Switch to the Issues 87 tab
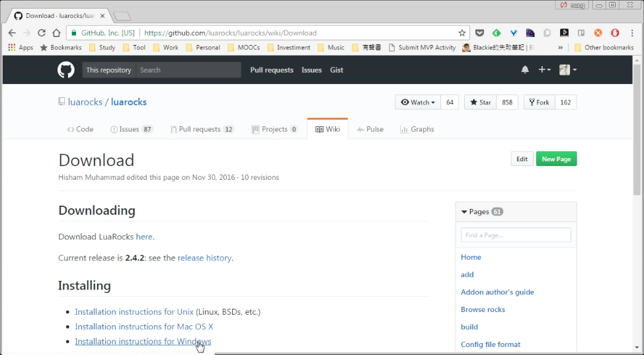 click(132, 129)
